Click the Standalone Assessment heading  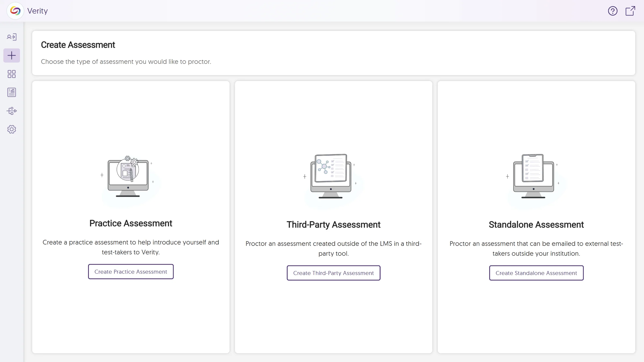(x=536, y=225)
